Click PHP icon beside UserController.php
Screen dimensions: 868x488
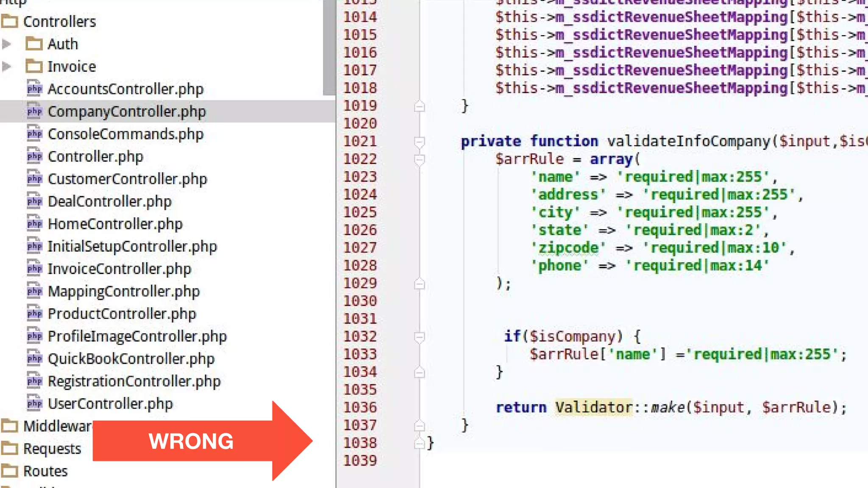pyautogui.click(x=34, y=403)
